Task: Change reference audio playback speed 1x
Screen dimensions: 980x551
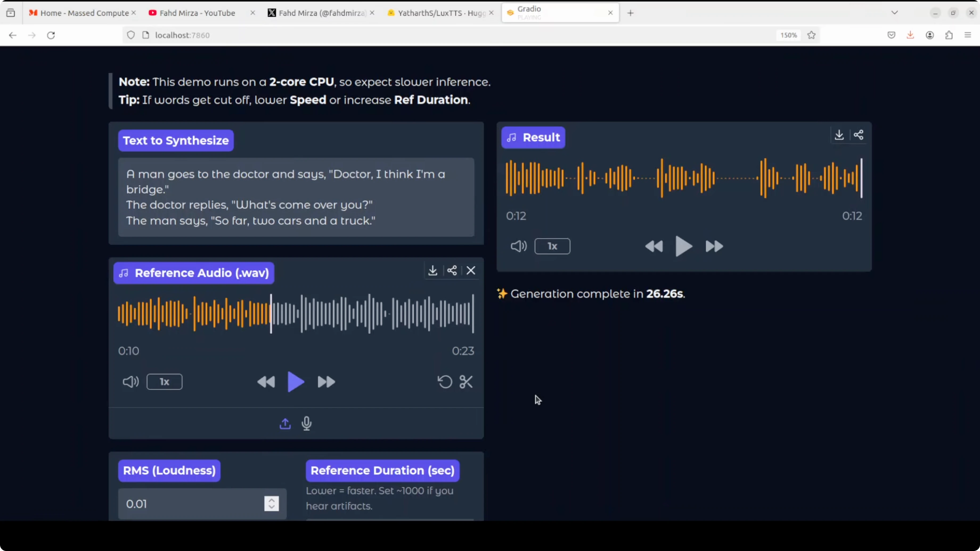Action: pyautogui.click(x=164, y=382)
